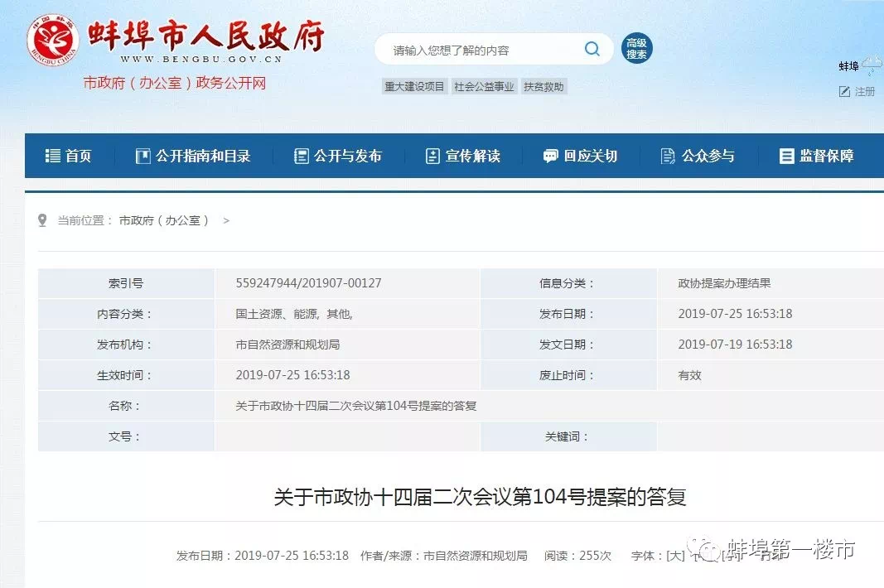Click the book icon beside 公开指南和目录
Screen dimensions: 884x588
click(143, 157)
